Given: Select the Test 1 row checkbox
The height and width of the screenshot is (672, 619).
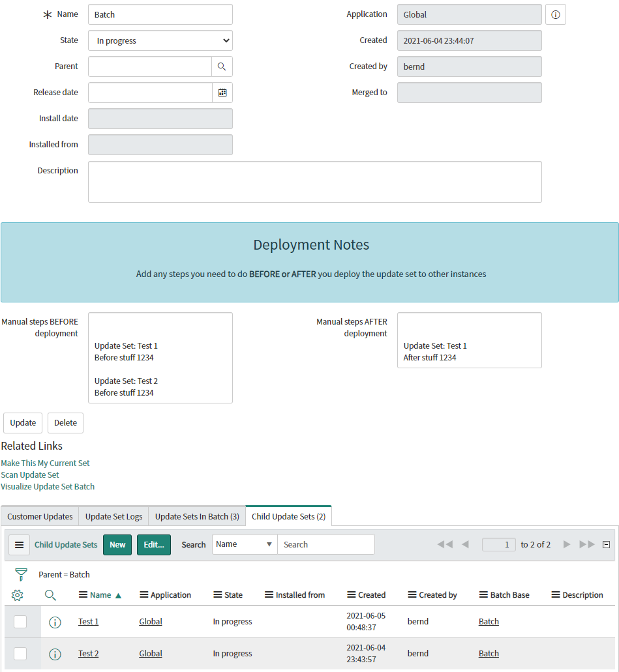Looking at the screenshot, I should (20, 621).
